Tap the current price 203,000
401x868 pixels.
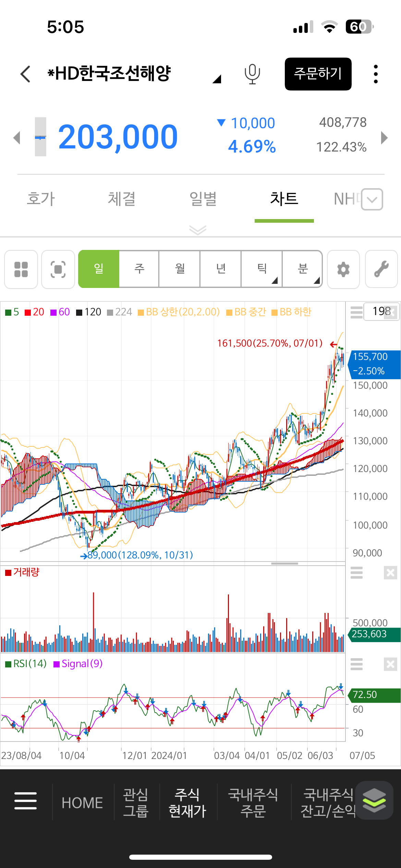tap(118, 137)
